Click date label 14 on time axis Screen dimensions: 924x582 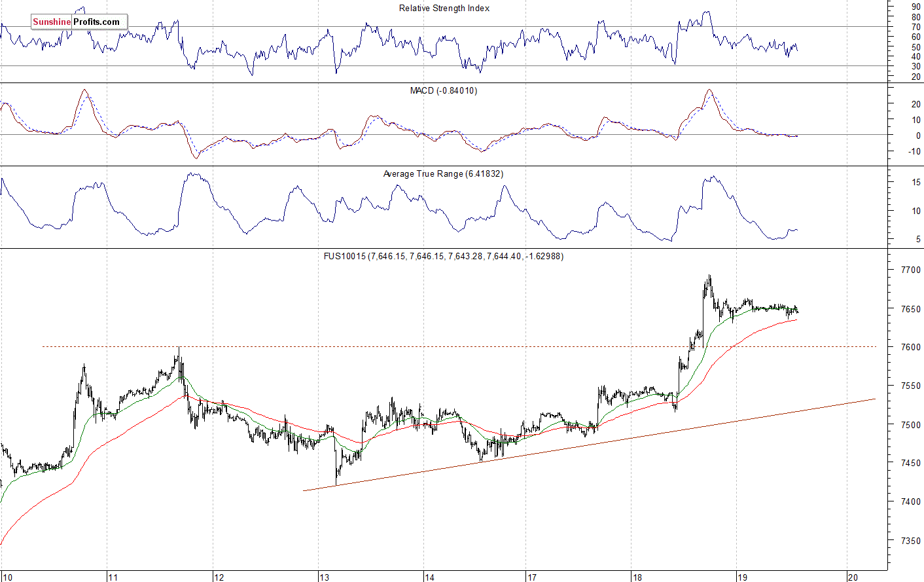pyautogui.click(x=429, y=577)
